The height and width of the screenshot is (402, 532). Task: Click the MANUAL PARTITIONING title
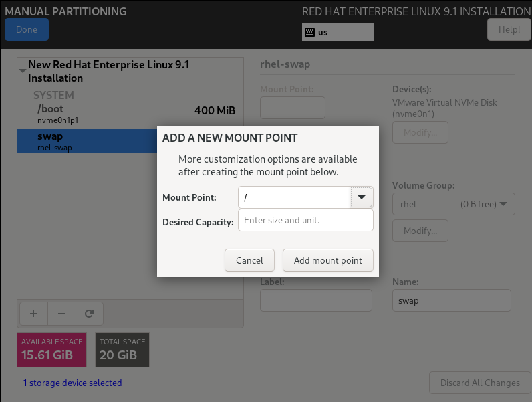pyautogui.click(x=65, y=11)
